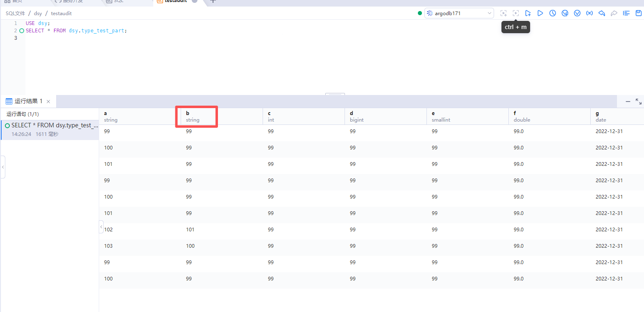The width and height of the screenshot is (644, 312).
Task: Minimize the results panel
Action: pos(628,101)
